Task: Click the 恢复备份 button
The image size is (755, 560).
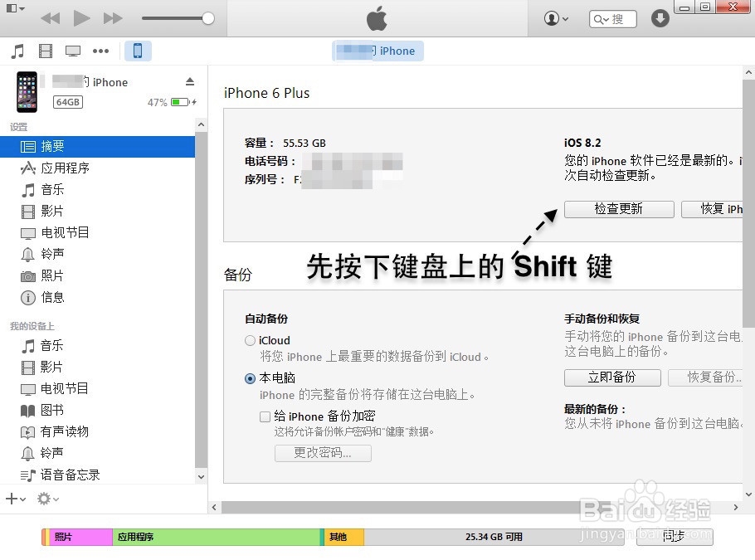Action: click(x=705, y=377)
